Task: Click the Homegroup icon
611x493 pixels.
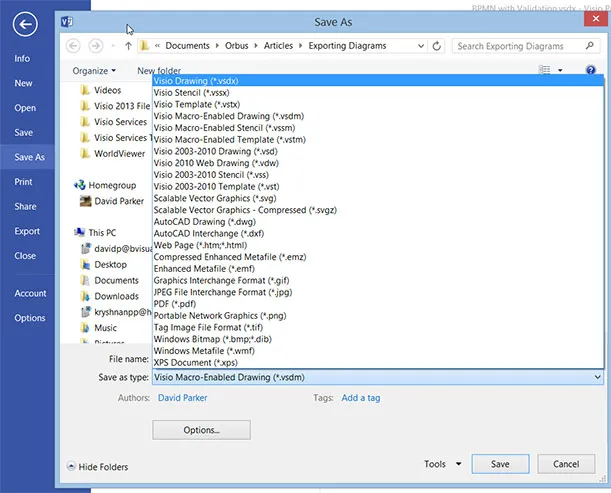Action: tap(79, 185)
